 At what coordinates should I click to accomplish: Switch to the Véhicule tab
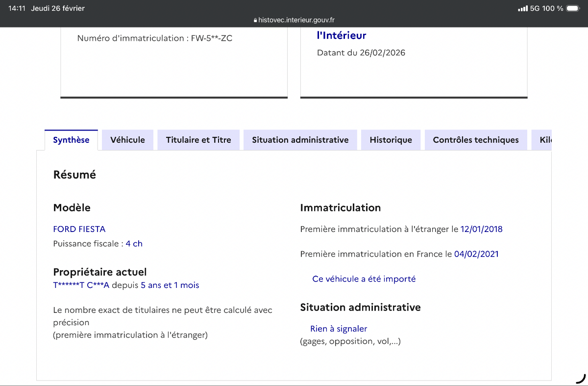point(127,140)
